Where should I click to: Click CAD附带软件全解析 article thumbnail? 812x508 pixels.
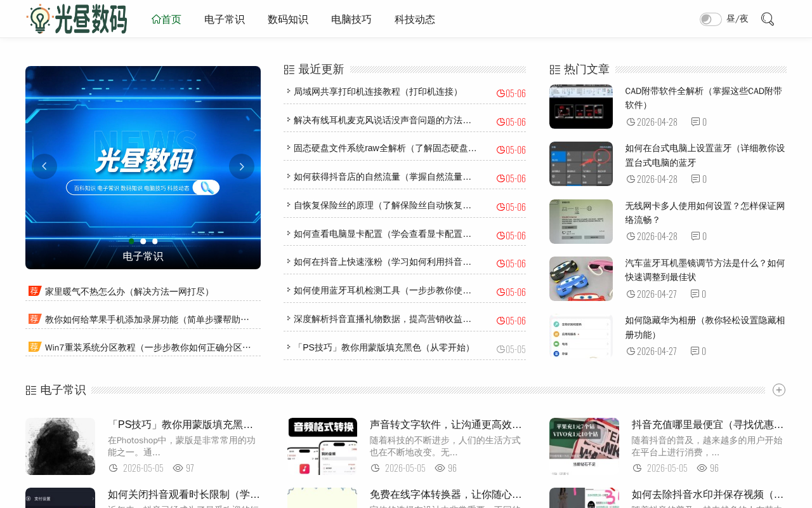tap(581, 107)
